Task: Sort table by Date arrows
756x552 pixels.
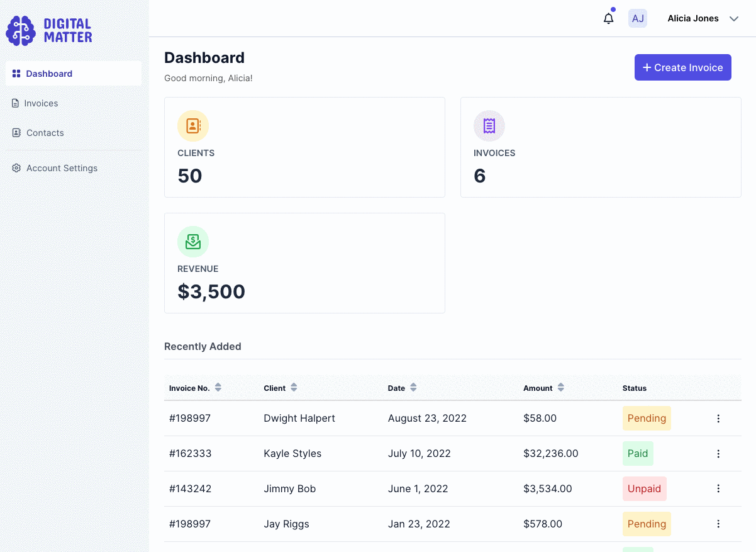Action: tap(413, 388)
